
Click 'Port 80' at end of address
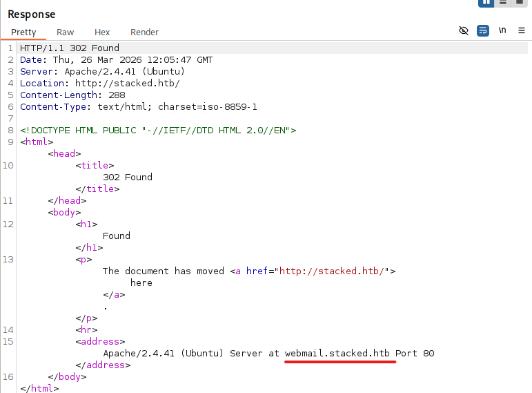(415, 353)
